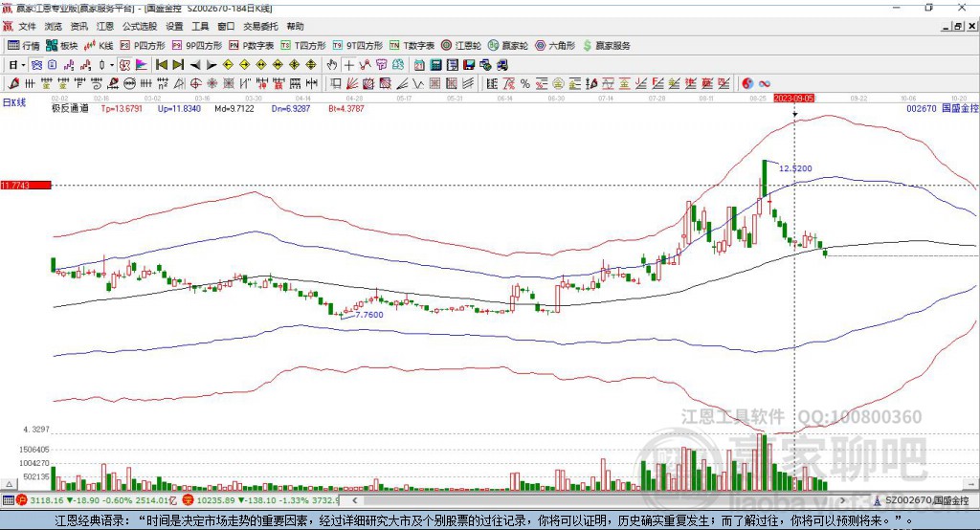The image size is (980, 530).
Task: Step chart right with black right arrow
Action: pos(212,65)
